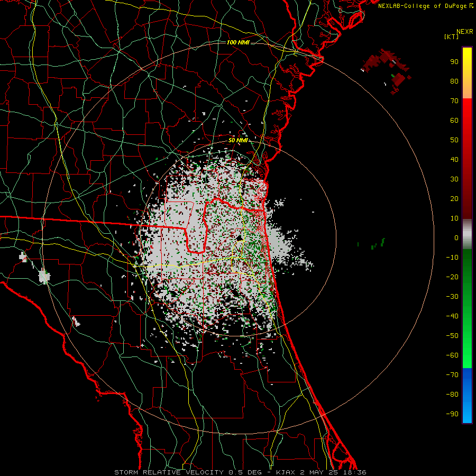
Task: Click the [KT] units label
Action: tap(451, 36)
